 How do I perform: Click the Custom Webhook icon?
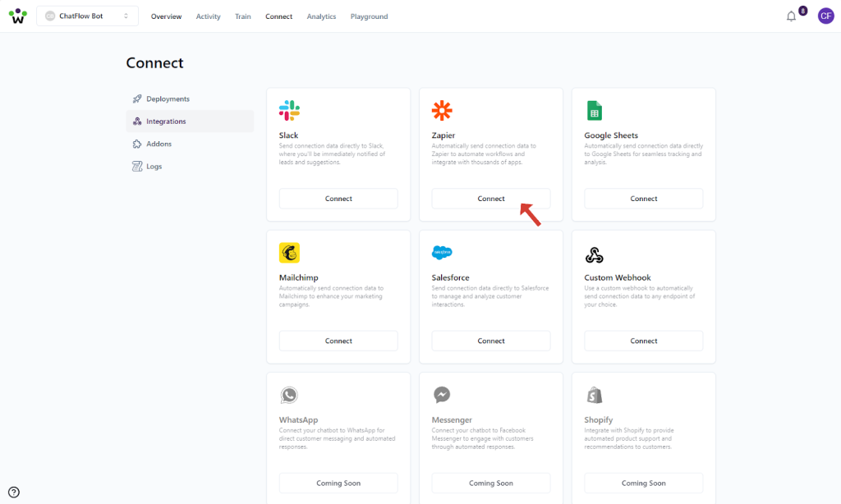point(595,254)
